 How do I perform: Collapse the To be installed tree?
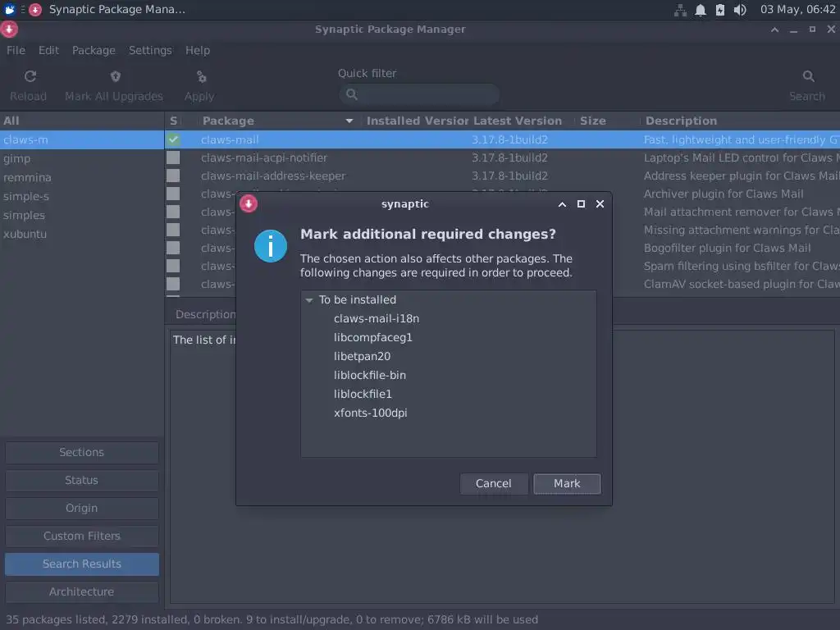point(309,300)
